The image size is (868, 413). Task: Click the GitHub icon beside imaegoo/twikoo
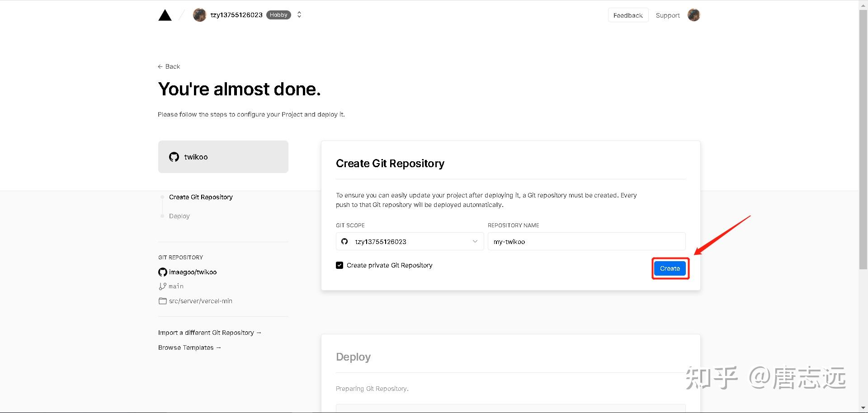coord(163,272)
